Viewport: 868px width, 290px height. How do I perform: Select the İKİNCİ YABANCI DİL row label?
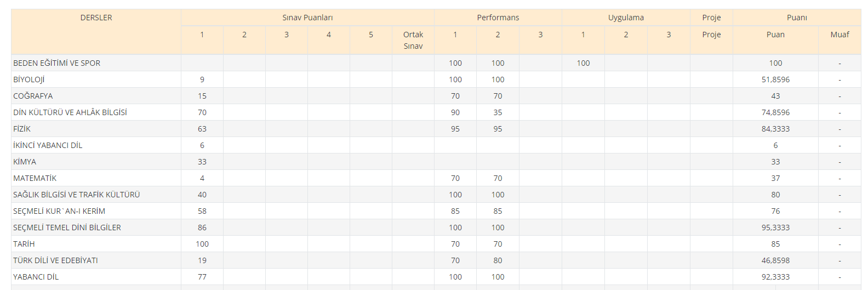48,145
